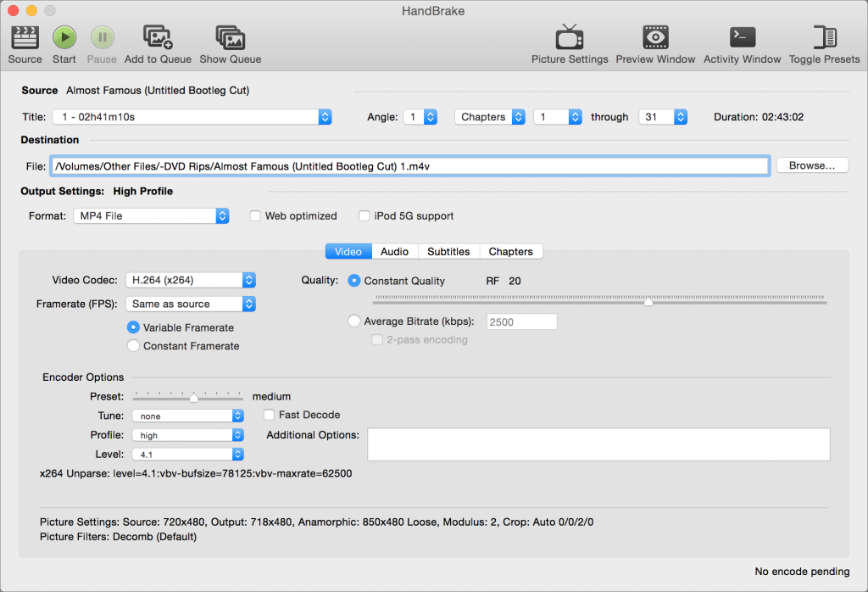Select the Constant Framerate radio button
Screen dimensions: 868x592
(133, 346)
